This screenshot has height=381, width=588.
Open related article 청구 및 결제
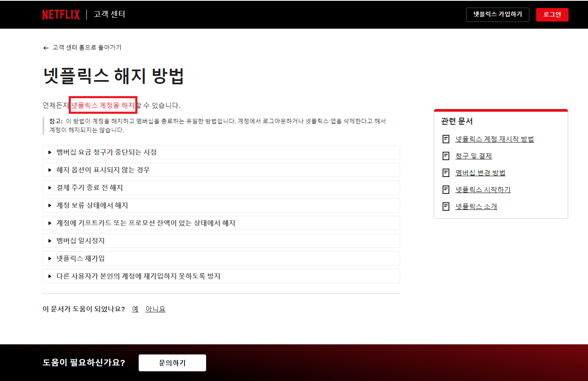pos(473,156)
